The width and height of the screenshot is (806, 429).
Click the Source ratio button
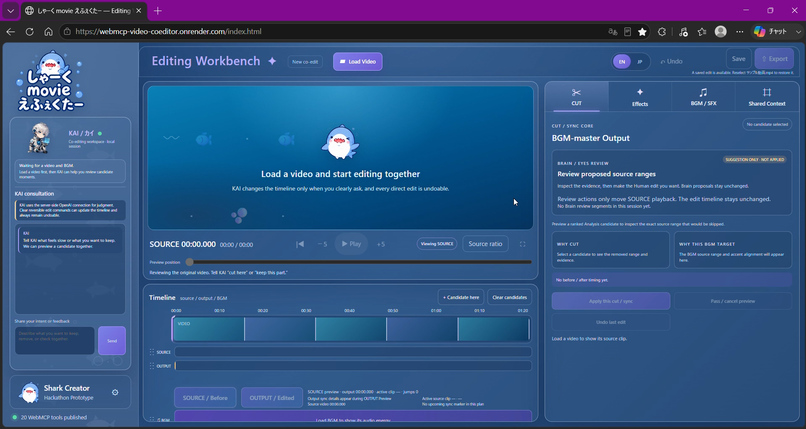(485, 244)
